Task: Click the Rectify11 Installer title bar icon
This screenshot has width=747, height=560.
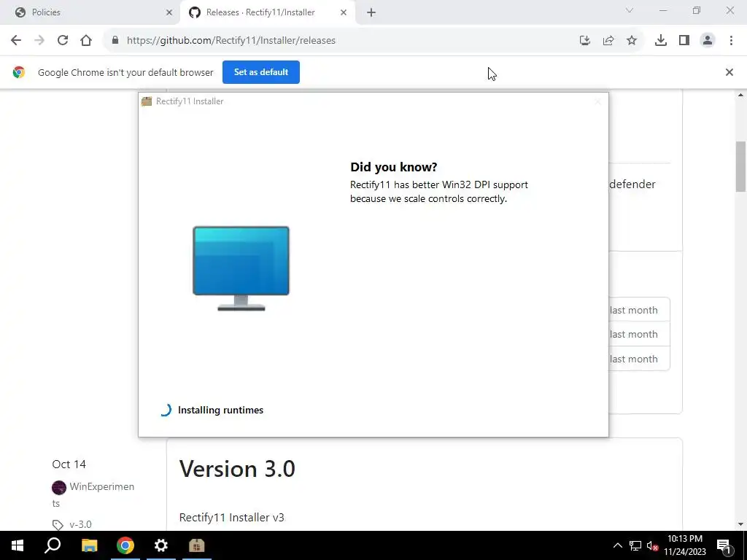Action: tap(146, 101)
